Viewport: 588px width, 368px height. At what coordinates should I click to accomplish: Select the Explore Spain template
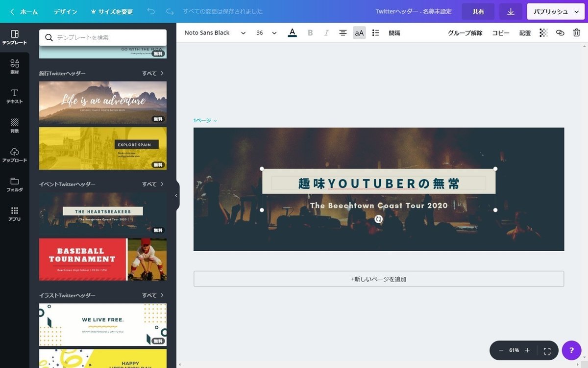click(x=103, y=149)
